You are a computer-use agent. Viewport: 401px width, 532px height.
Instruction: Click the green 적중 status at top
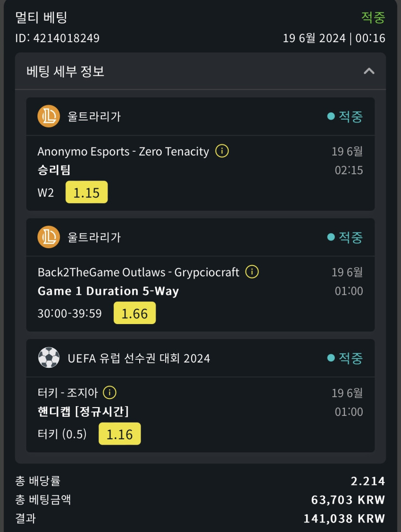(x=373, y=18)
